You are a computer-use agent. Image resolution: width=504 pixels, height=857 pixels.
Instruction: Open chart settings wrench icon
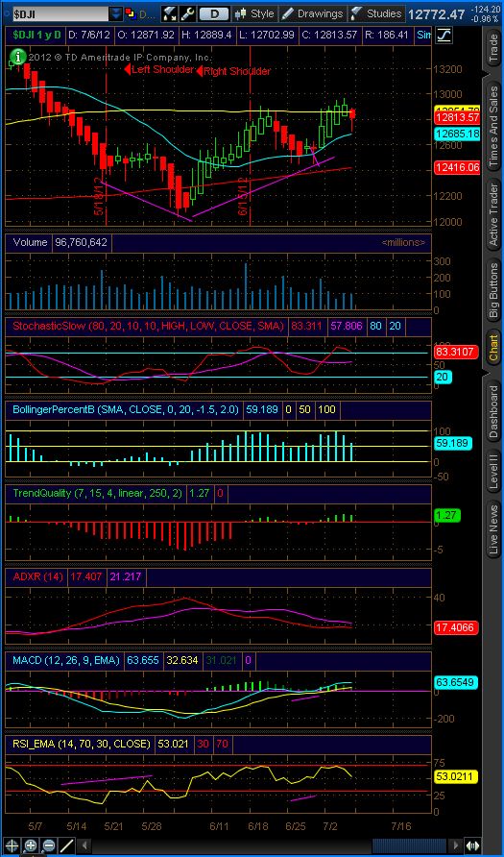click(x=187, y=13)
